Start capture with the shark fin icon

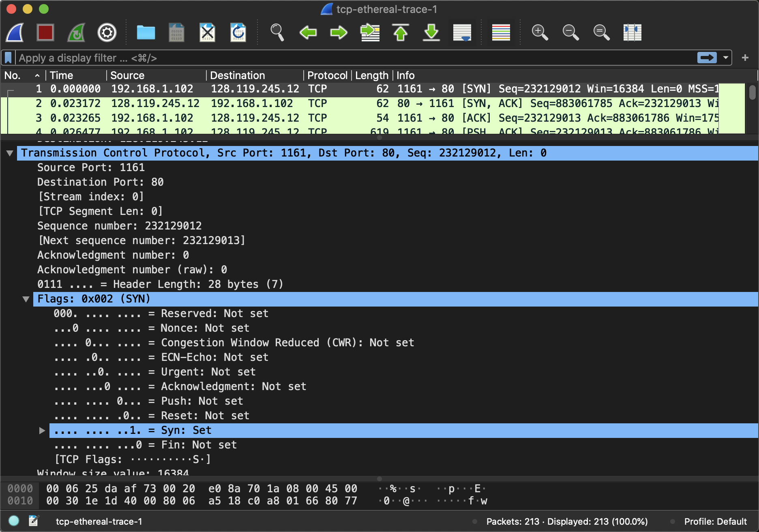point(15,32)
